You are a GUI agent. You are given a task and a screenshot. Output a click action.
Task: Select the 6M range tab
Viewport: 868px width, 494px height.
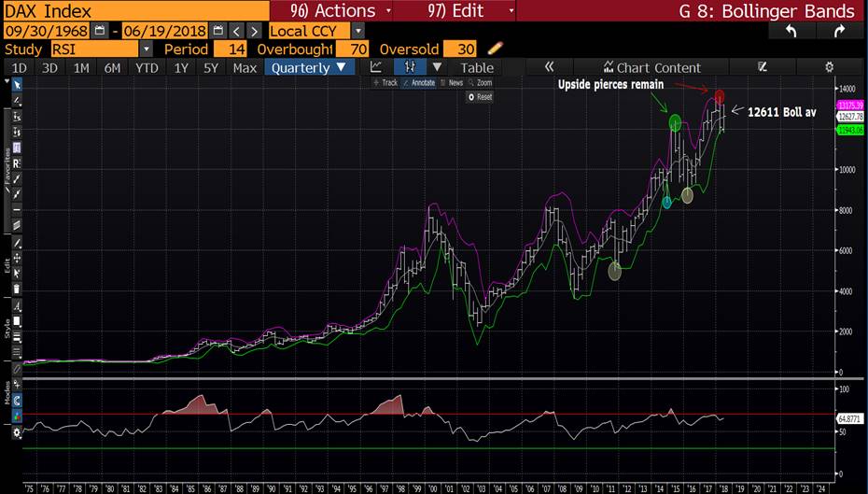pyautogui.click(x=112, y=67)
